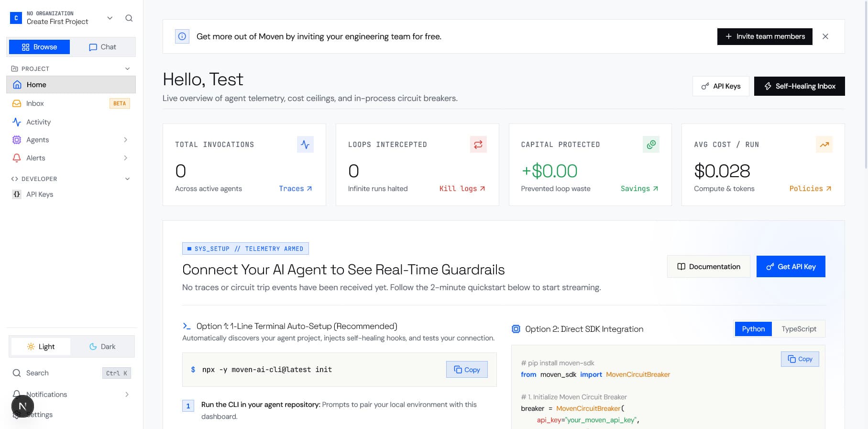This screenshot has width=868, height=429.
Task: Open the Policies link
Action: [811, 189]
